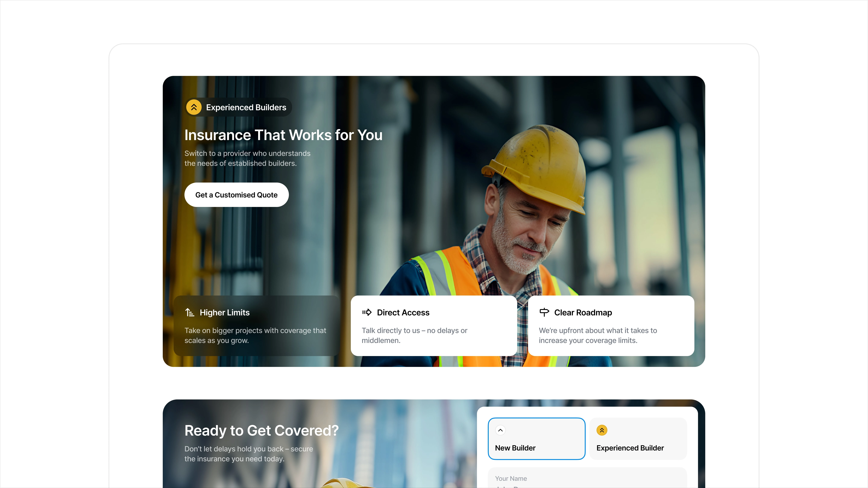Click the Clear Roadmap signpost icon
Screen dimensions: 868x488
tap(544, 313)
